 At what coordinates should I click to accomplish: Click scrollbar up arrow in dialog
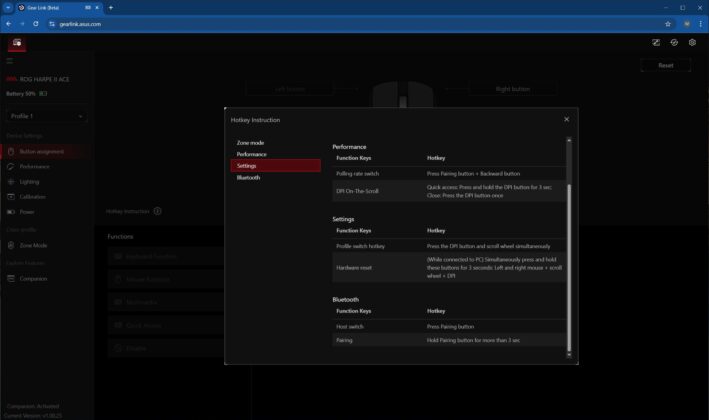point(569,141)
